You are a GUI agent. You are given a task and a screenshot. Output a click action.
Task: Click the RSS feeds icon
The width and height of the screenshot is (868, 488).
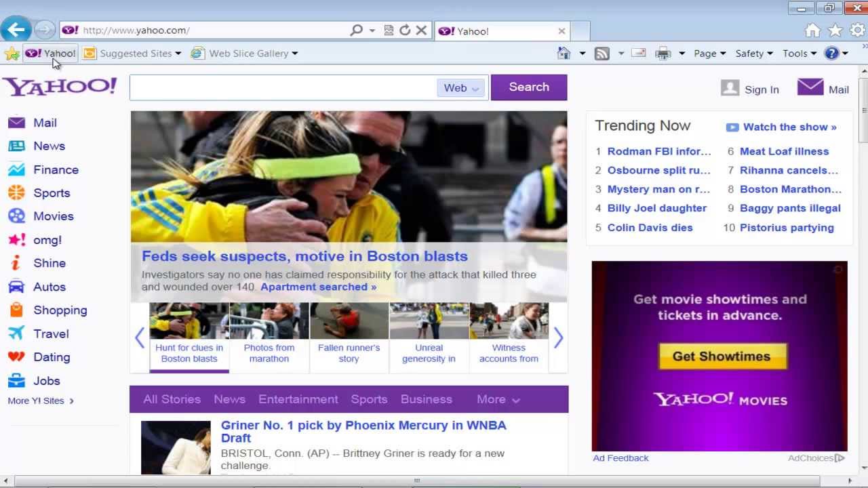[601, 54]
